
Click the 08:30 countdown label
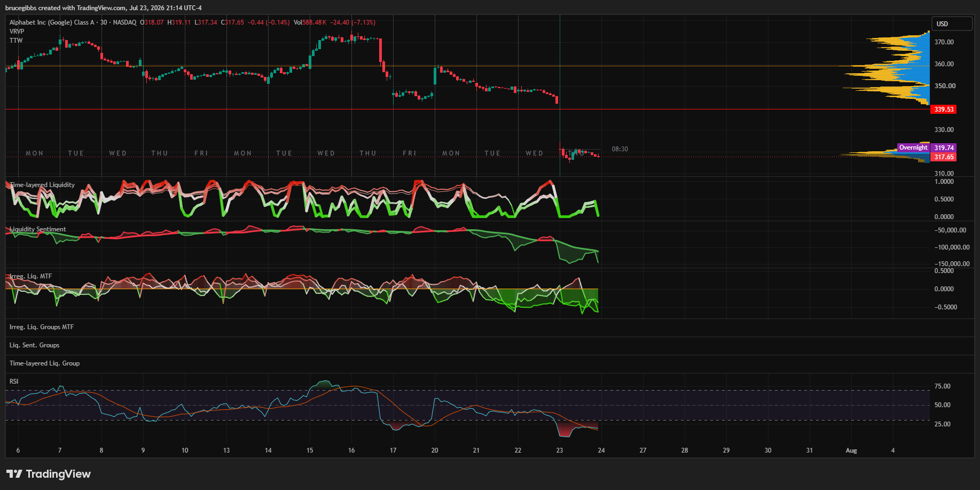pyautogui.click(x=620, y=149)
